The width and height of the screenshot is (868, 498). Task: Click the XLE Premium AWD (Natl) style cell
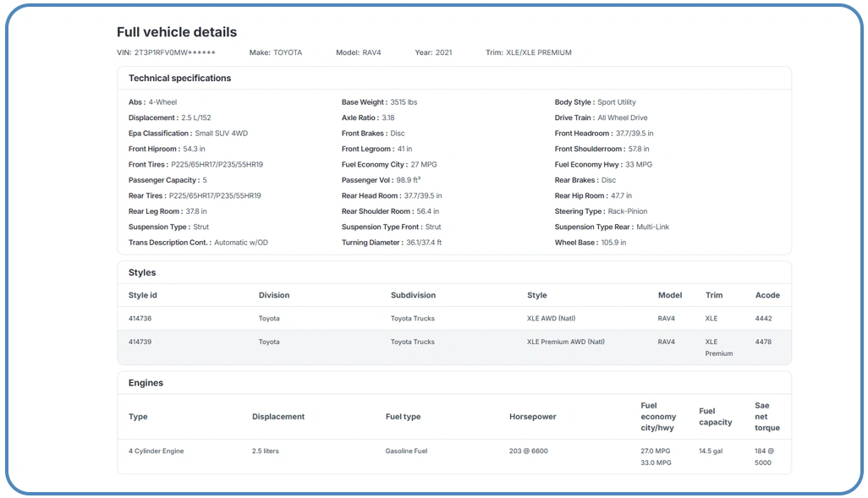click(x=565, y=342)
